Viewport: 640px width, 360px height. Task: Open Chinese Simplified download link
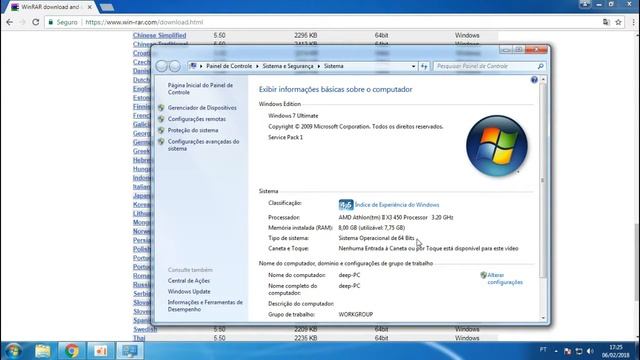click(x=159, y=36)
